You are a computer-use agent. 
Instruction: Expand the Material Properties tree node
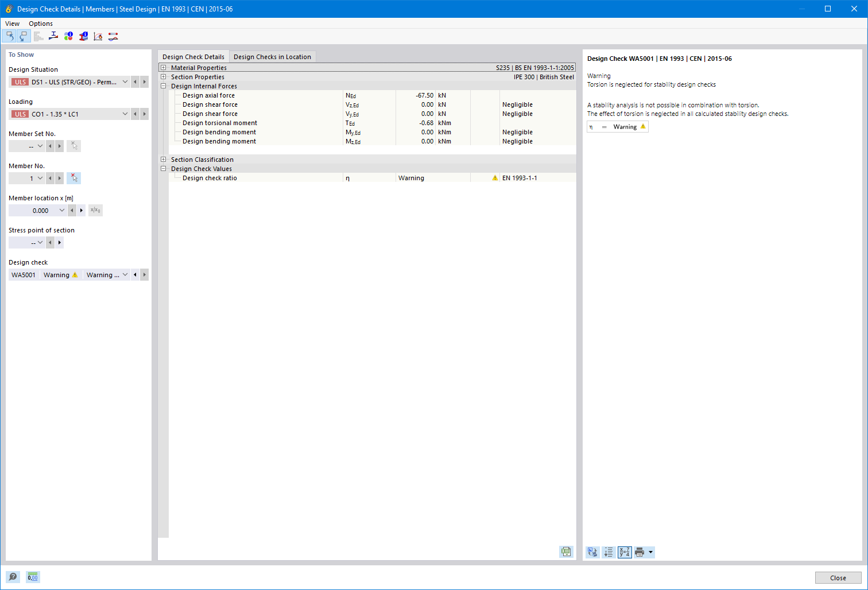coord(164,67)
